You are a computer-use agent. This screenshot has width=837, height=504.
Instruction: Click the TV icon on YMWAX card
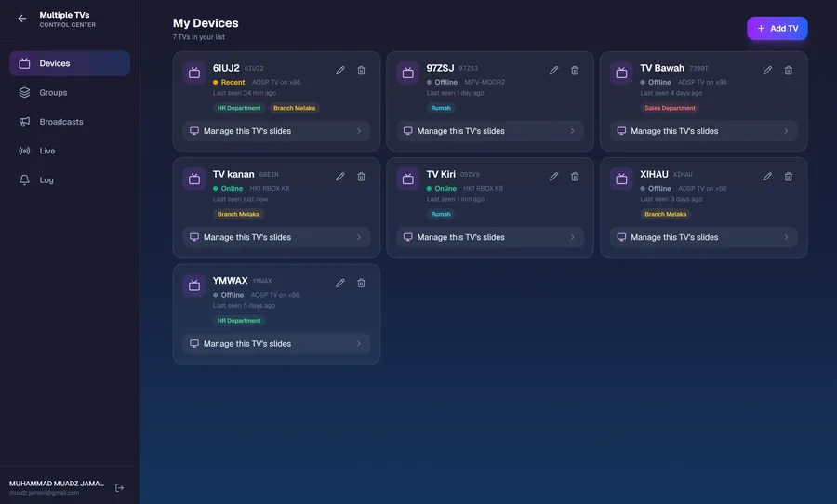194,285
